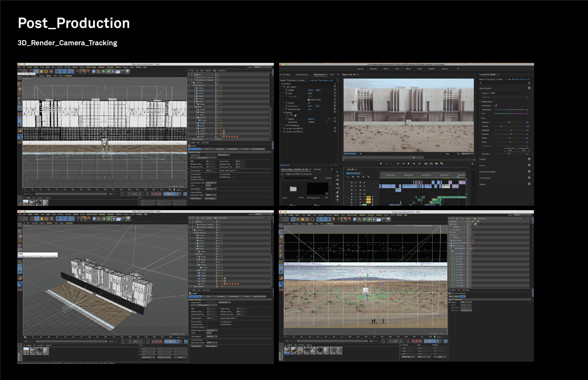Toggle the Creative section checkbox in Lumetri Color
This screenshot has height=380, width=588.
click(529, 159)
